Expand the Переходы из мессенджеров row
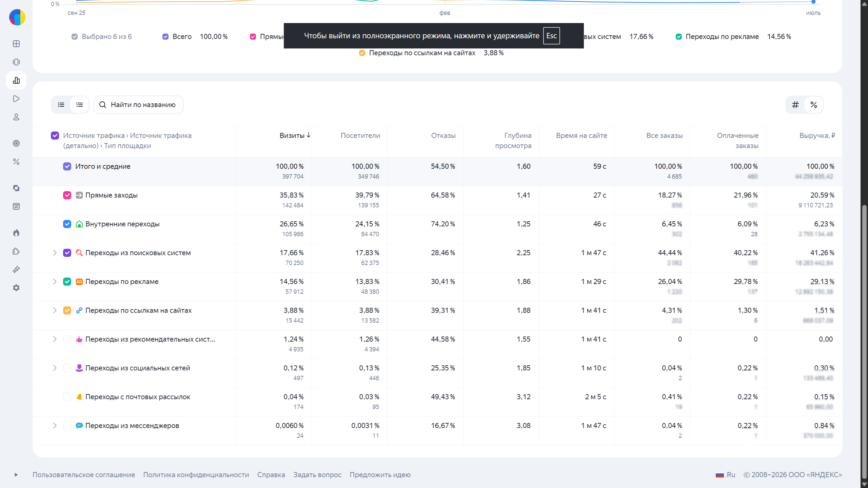Image resolution: width=868 pixels, height=488 pixels. tap(55, 426)
